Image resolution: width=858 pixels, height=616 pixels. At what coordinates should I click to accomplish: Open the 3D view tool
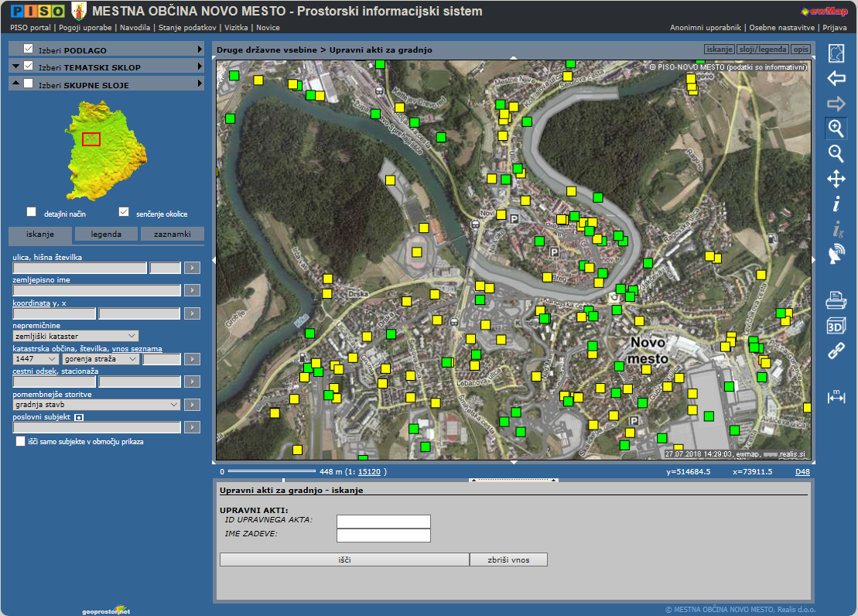click(x=836, y=325)
